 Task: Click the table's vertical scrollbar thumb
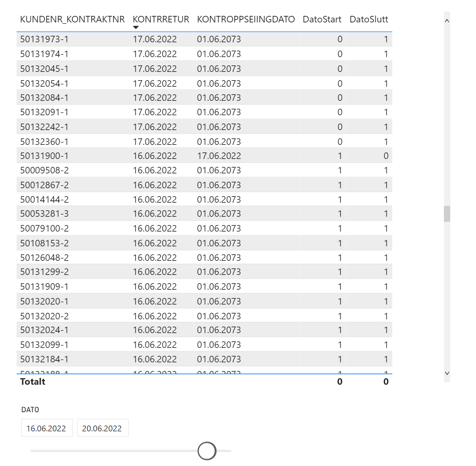pos(447,213)
